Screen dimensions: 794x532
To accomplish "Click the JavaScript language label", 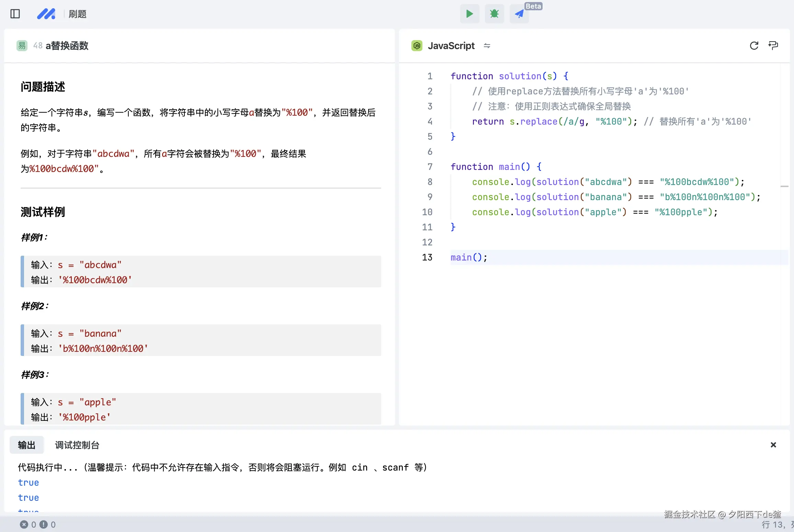I will point(451,46).
